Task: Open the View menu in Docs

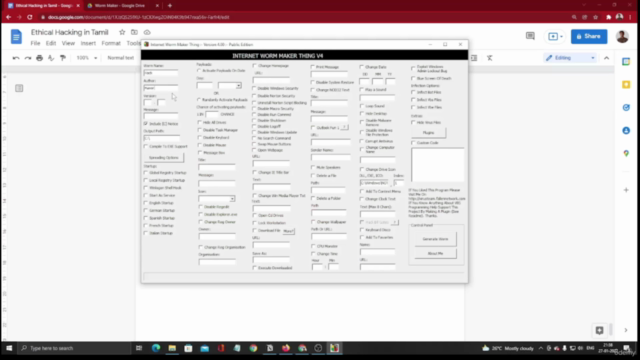Action: point(68,43)
